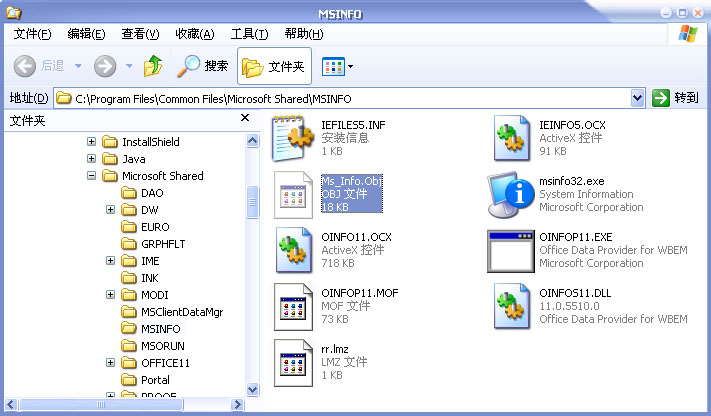Viewport: 711px width, 416px height.
Task: Open the Favorites (收藏) menu
Action: tap(195, 34)
